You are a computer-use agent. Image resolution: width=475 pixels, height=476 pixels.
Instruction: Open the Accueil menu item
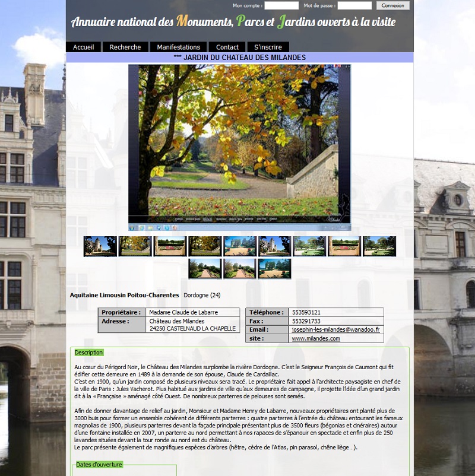pyautogui.click(x=84, y=47)
